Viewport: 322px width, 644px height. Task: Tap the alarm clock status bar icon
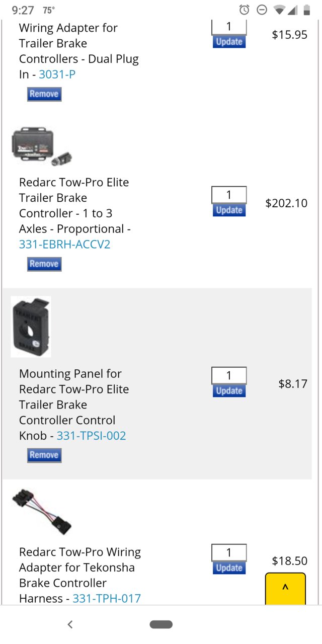[245, 10]
